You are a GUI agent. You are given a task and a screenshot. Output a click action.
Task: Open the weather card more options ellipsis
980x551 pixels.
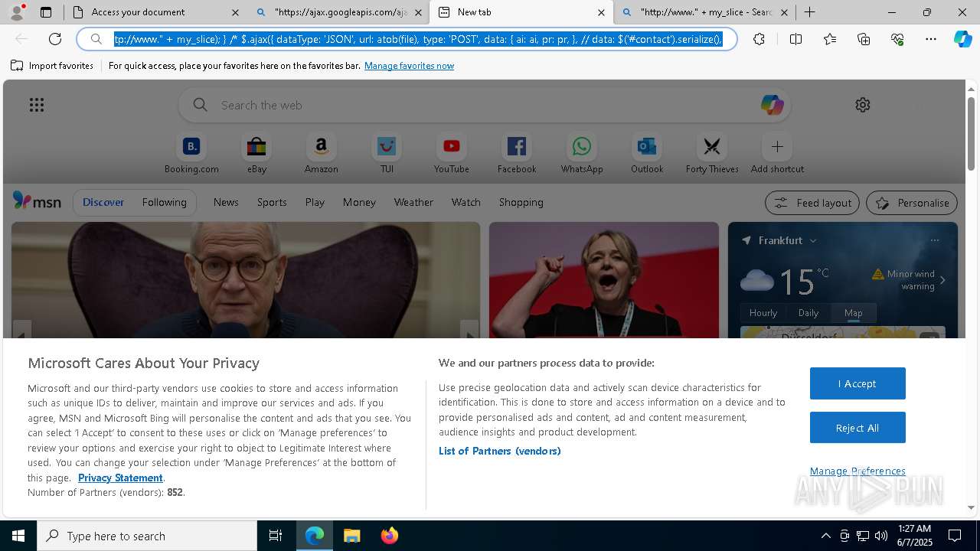934,240
